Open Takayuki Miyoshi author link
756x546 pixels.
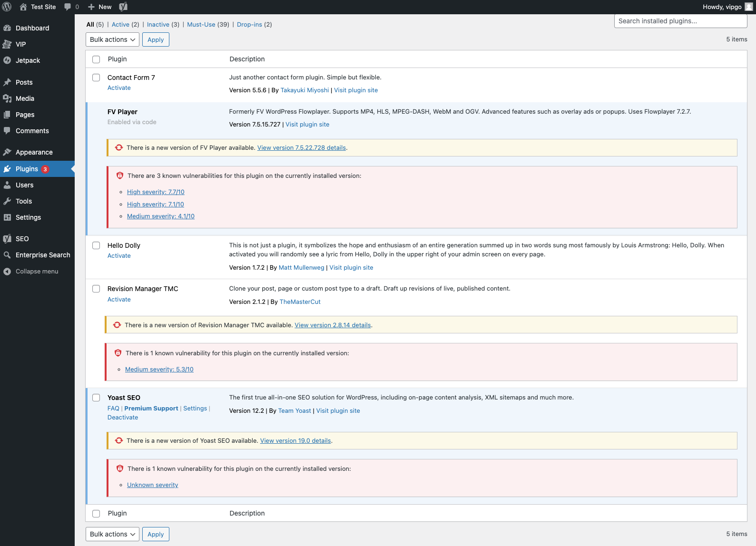click(x=304, y=90)
